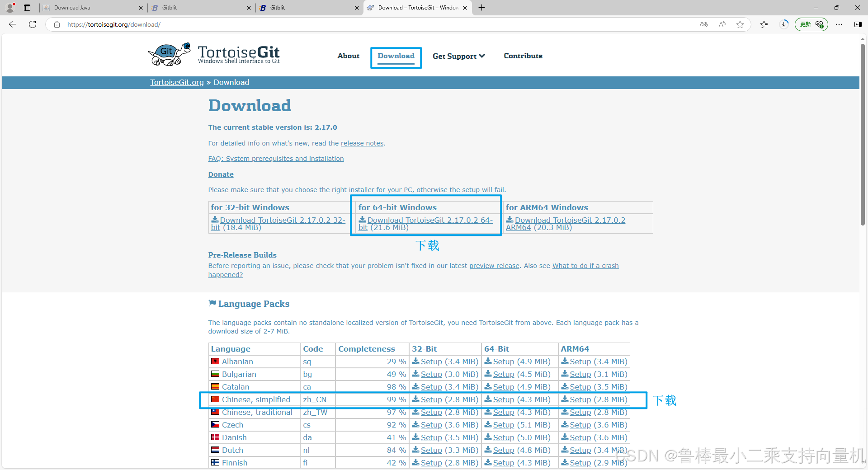868x470 pixels.
Task: Reload the current page
Action: pos(32,24)
